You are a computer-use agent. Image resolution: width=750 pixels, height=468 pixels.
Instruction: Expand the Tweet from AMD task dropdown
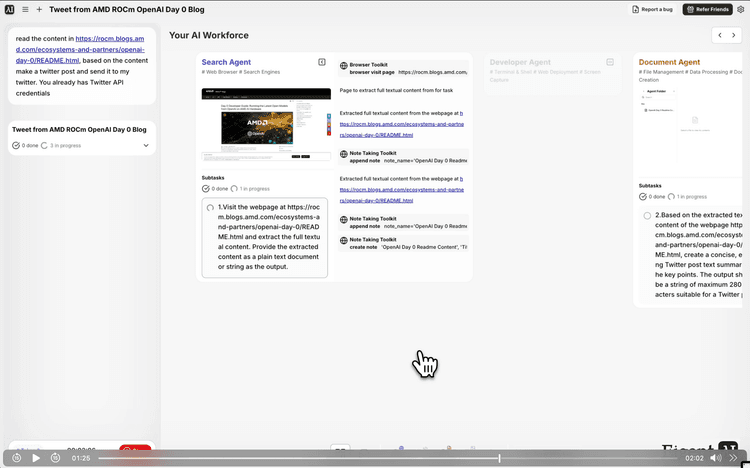click(x=146, y=146)
